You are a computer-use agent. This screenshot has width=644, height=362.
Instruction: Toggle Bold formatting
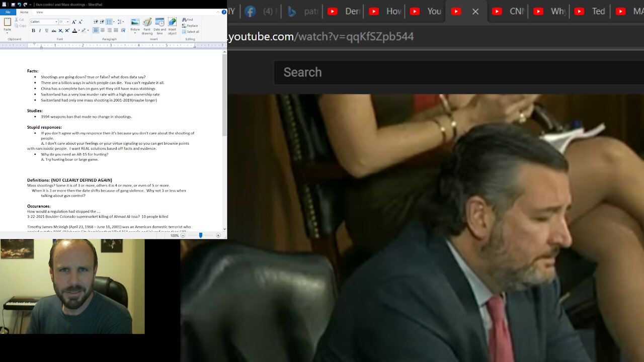tap(33, 31)
